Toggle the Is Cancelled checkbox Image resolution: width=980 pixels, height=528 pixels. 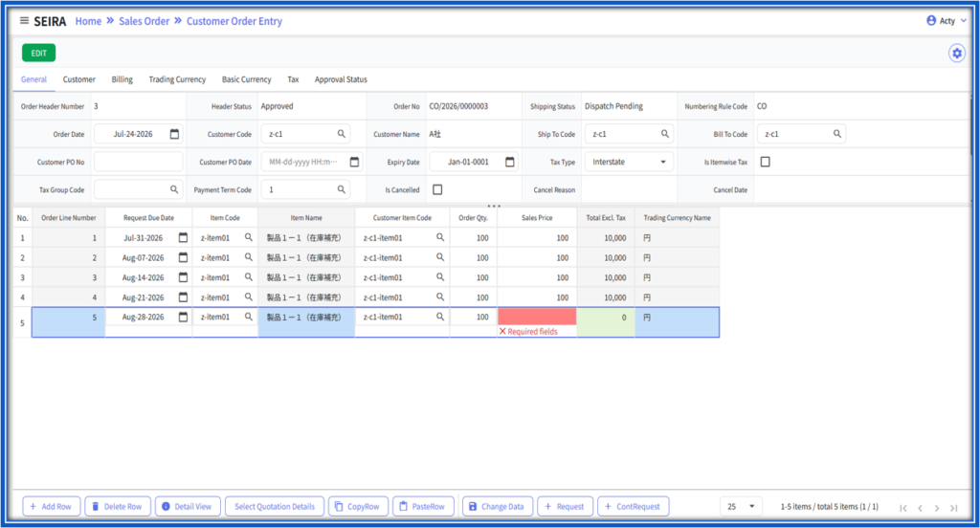click(437, 189)
